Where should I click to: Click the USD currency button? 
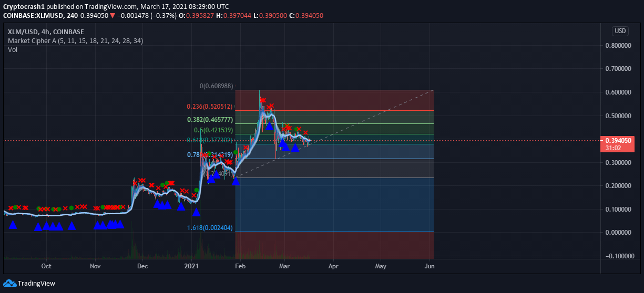click(x=620, y=31)
